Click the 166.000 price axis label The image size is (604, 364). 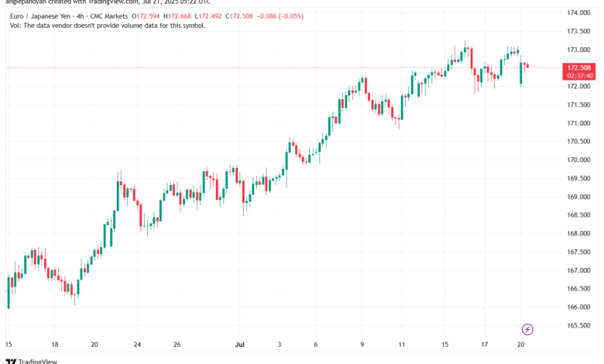click(x=578, y=307)
